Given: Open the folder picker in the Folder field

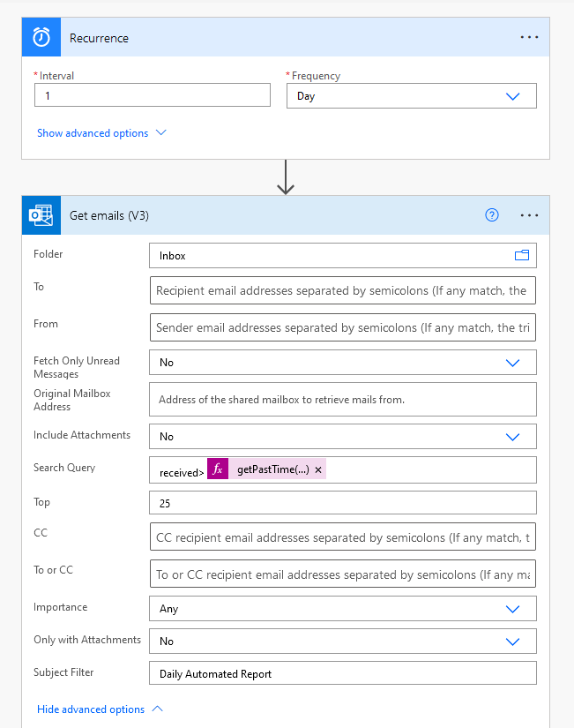Looking at the screenshot, I should (523, 255).
